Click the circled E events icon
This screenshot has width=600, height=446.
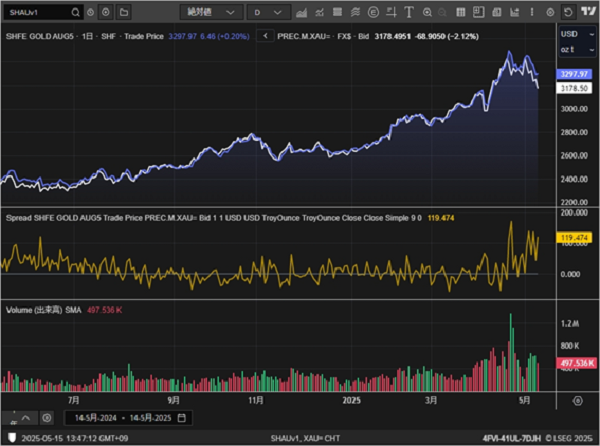[373, 13]
